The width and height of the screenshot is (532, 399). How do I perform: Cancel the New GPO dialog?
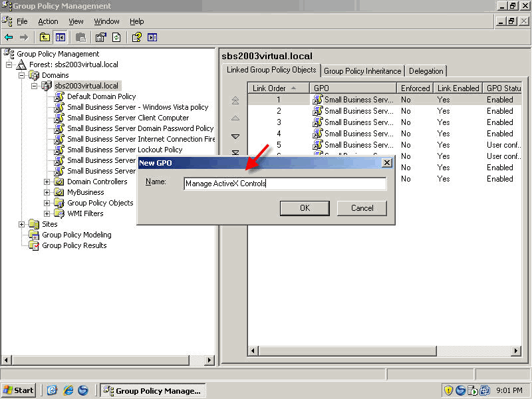pos(362,208)
